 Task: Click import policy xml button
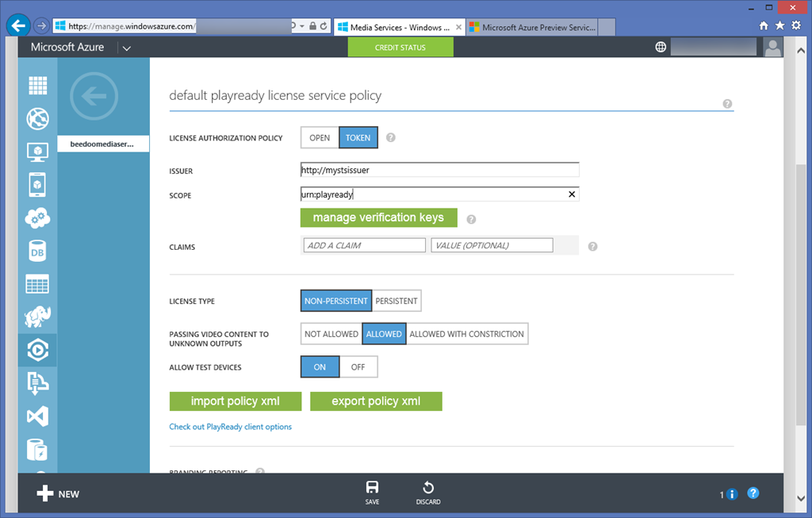pyautogui.click(x=235, y=401)
